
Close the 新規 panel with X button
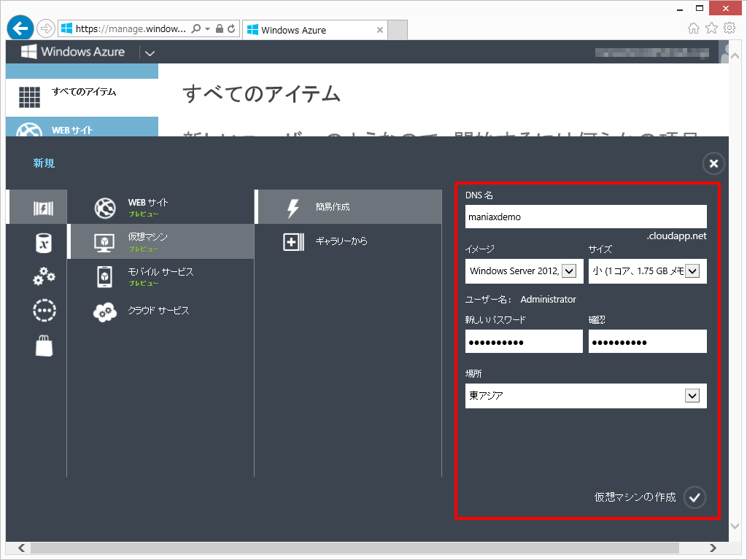(x=713, y=164)
